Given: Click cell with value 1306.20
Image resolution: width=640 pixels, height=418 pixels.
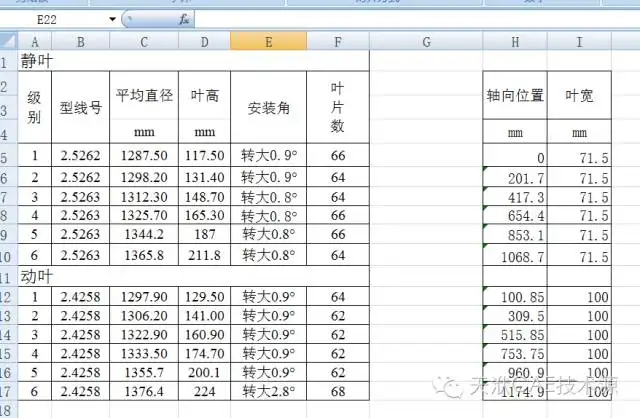Looking at the screenshot, I should pyautogui.click(x=144, y=315).
